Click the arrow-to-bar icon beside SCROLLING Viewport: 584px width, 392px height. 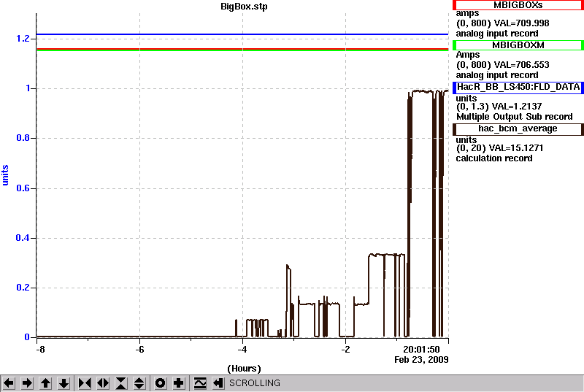click(x=218, y=383)
